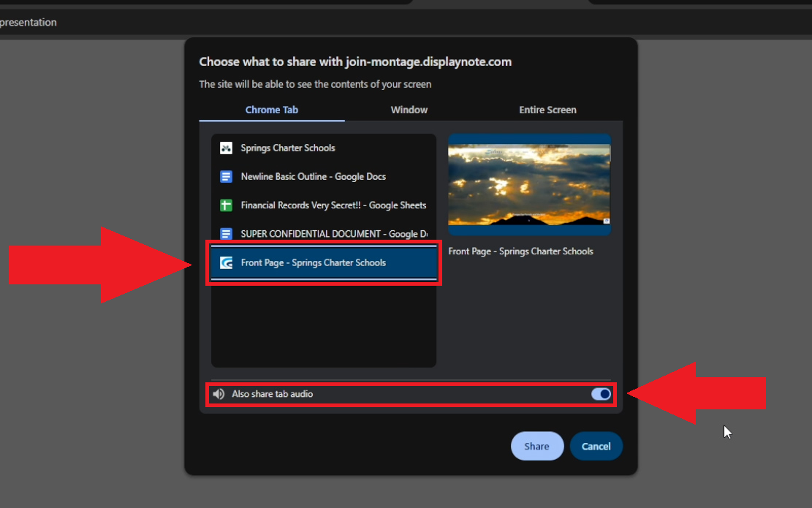The image size is (812, 508).
Task: Click the sunset preview thumbnail
Action: (529, 184)
